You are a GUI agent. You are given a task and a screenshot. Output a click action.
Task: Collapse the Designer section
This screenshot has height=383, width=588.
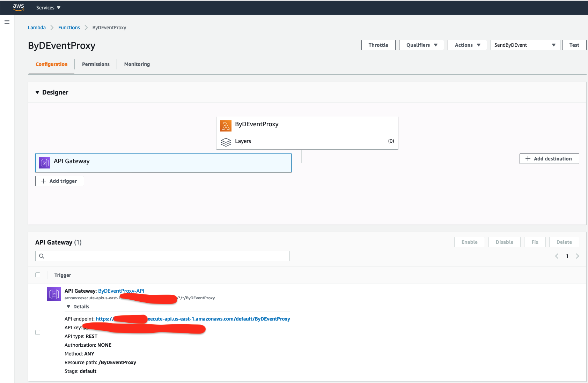tap(37, 92)
